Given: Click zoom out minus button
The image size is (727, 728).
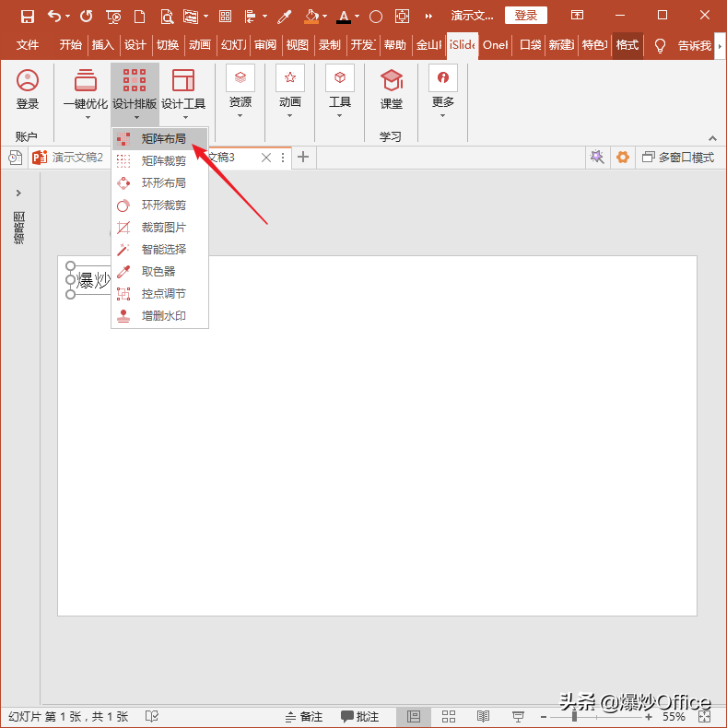Looking at the screenshot, I should click(x=544, y=717).
